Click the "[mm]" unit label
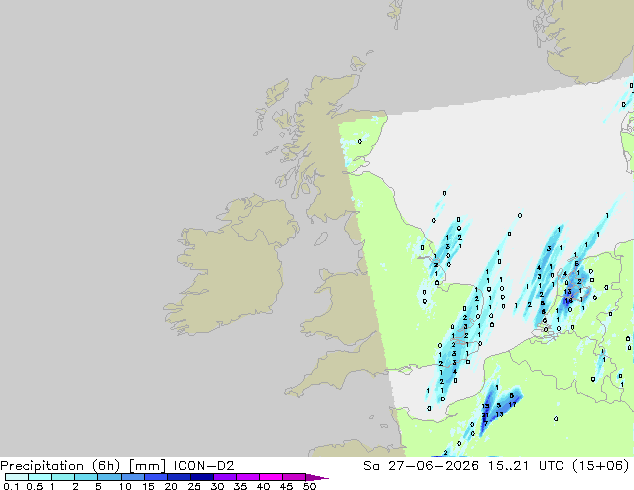The width and height of the screenshot is (634, 490). pyautogui.click(x=147, y=466)
